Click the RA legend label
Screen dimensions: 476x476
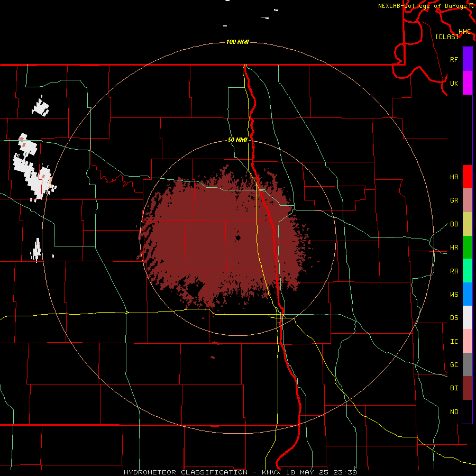tap(454, 271)
